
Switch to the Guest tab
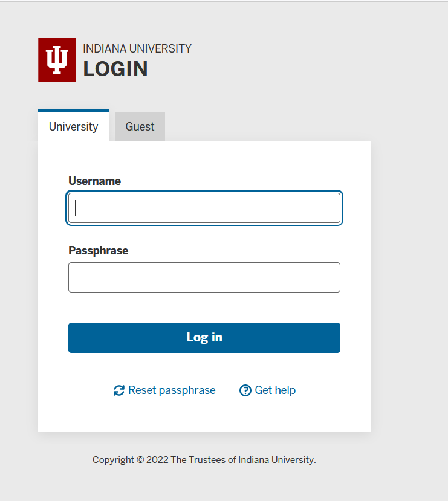click(x=140, y=127)
